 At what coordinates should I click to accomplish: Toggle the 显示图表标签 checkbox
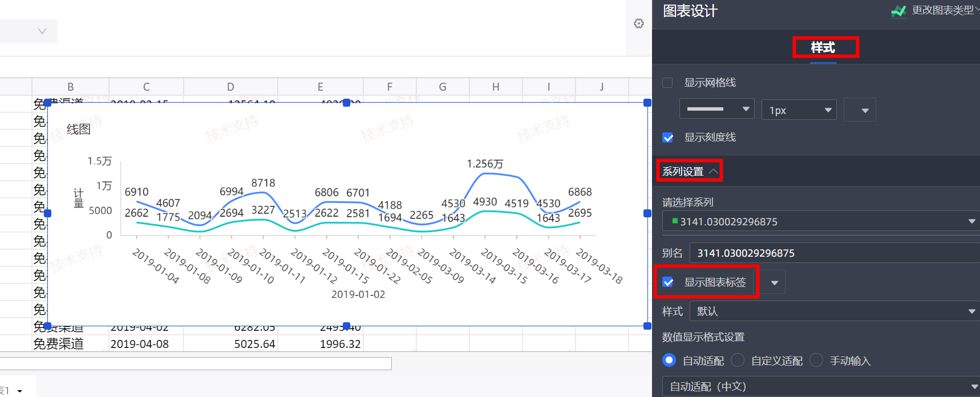(668, 282)
